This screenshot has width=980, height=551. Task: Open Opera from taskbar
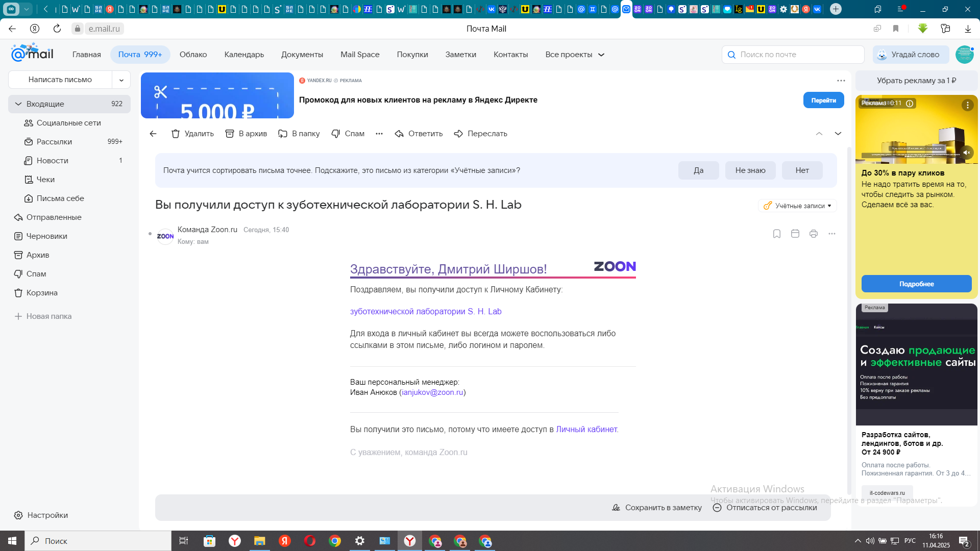[x=310, y=541]
